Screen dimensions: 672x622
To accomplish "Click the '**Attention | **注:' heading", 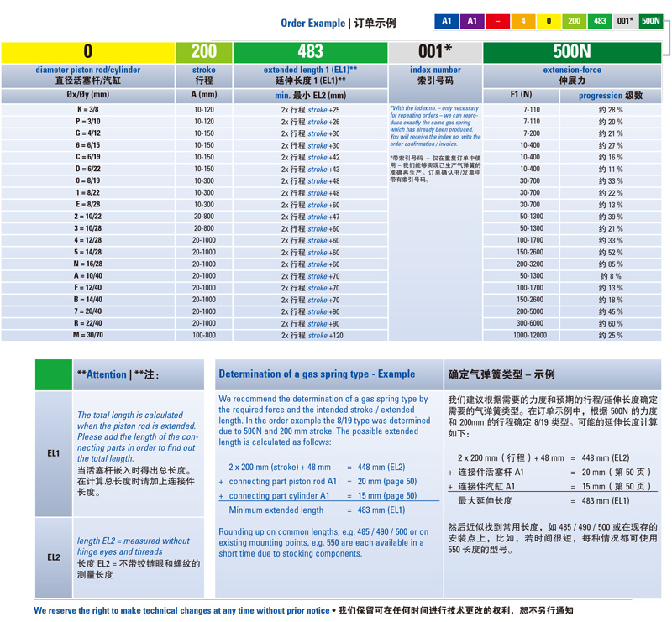I will pos(118,374).
